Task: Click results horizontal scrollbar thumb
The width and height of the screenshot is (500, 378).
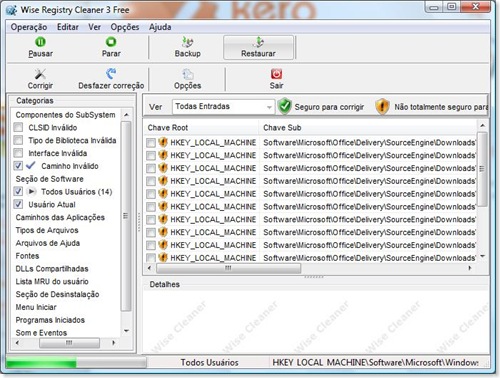Action: click(229, 268)
